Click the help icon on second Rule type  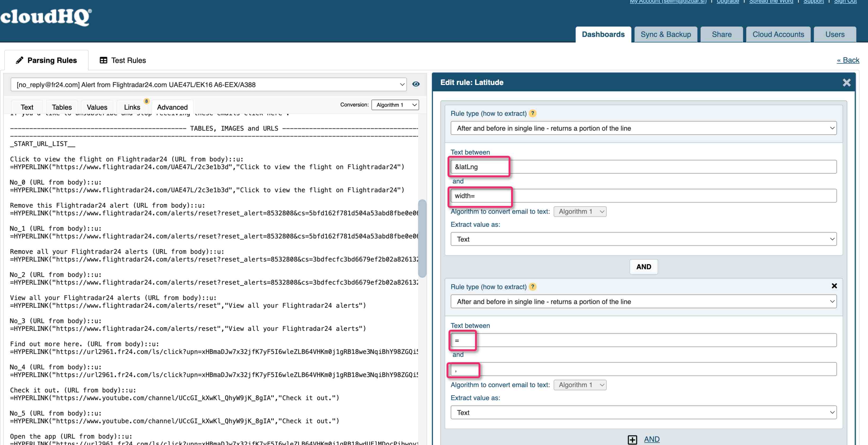click(532, 287)
